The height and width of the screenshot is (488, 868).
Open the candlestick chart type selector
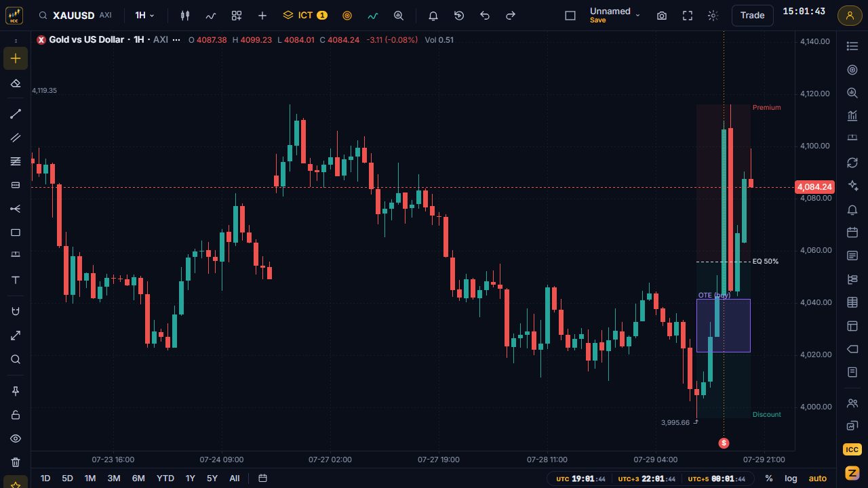[185, 16]
